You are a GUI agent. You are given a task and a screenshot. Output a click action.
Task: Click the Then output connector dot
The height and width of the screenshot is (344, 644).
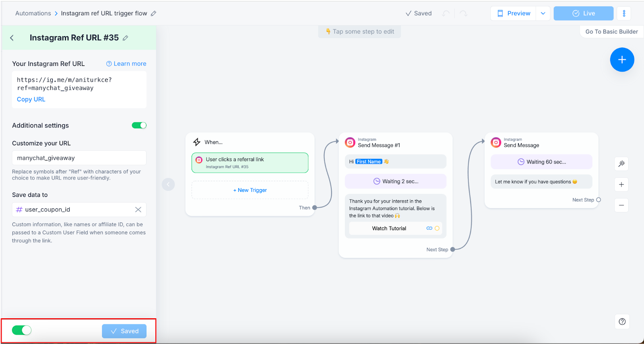point(315,208)
